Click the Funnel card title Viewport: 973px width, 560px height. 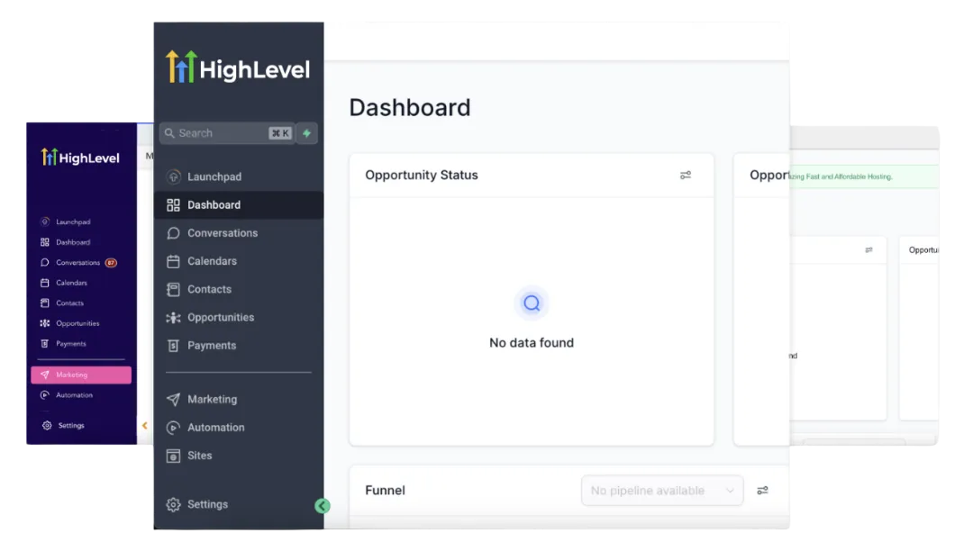(385, 491)
